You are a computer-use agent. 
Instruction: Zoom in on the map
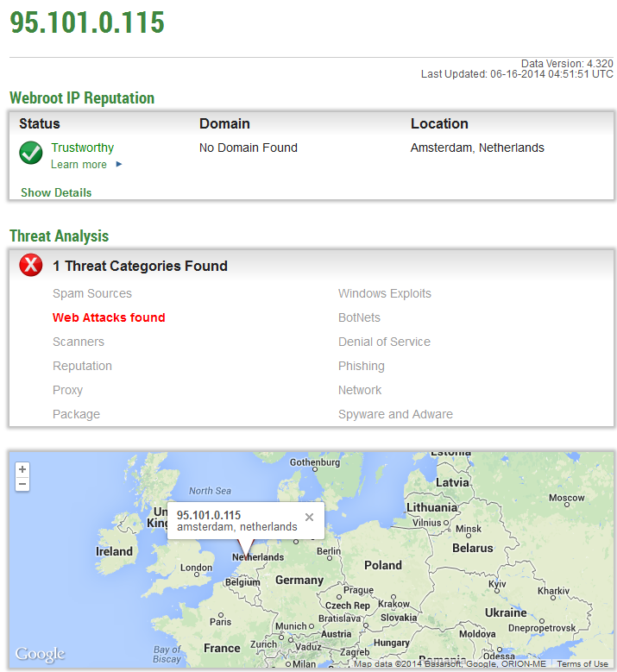coord(22,469)
